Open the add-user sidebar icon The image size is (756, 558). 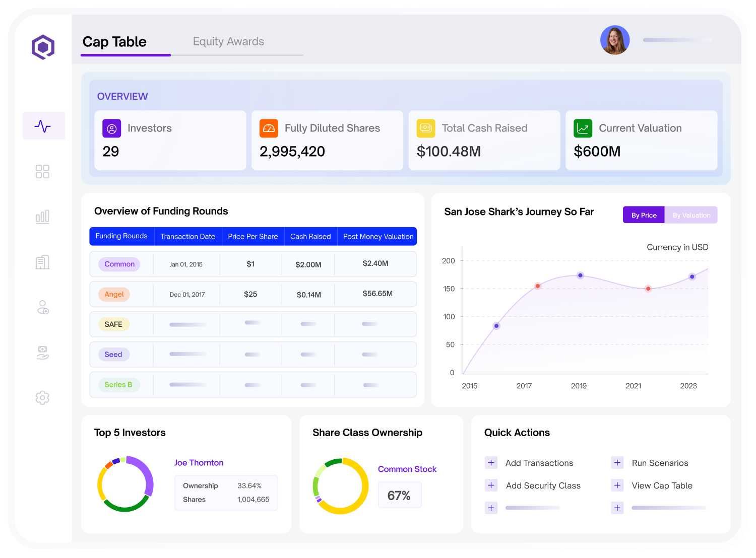(43, 307)
